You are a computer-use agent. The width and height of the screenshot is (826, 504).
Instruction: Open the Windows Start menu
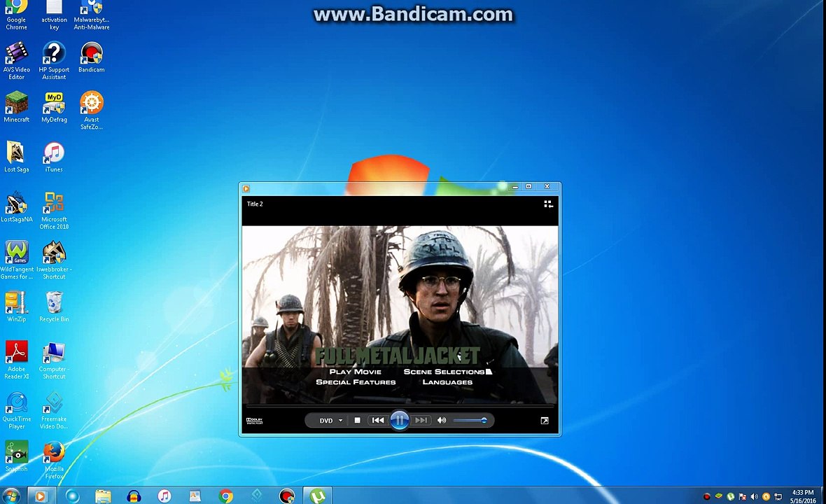point(10,496)
